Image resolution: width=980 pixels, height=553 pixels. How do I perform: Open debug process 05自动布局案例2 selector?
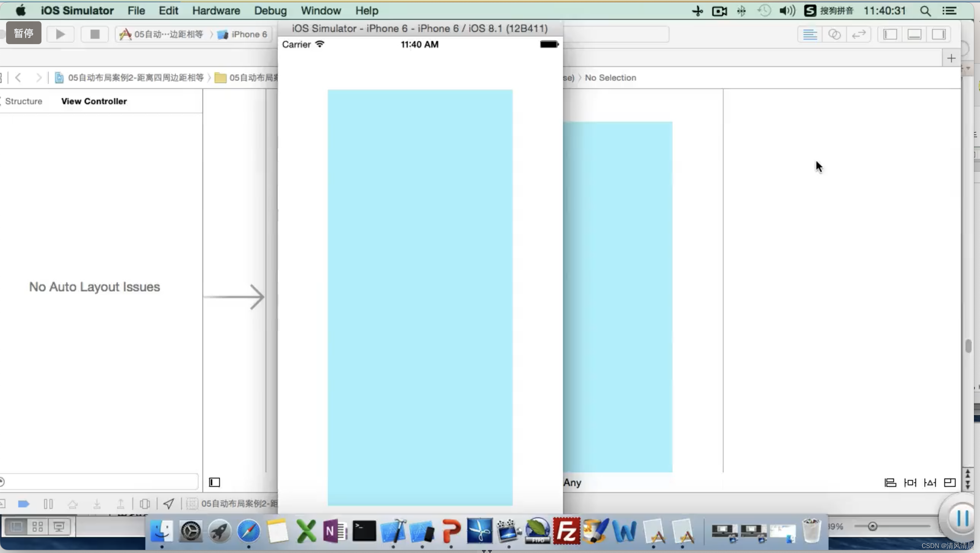232,504
